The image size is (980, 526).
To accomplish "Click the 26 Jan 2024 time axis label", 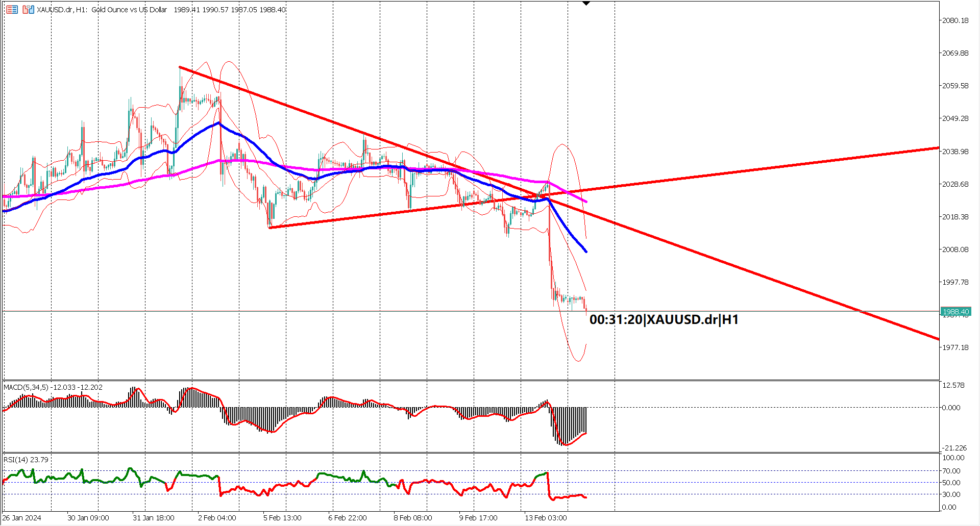I will (23, 517).
